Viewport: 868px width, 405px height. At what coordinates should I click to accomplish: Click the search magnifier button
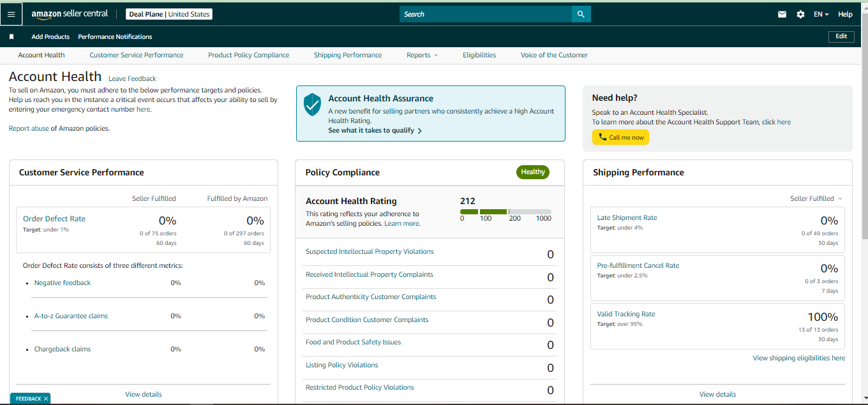pos(581,14)
